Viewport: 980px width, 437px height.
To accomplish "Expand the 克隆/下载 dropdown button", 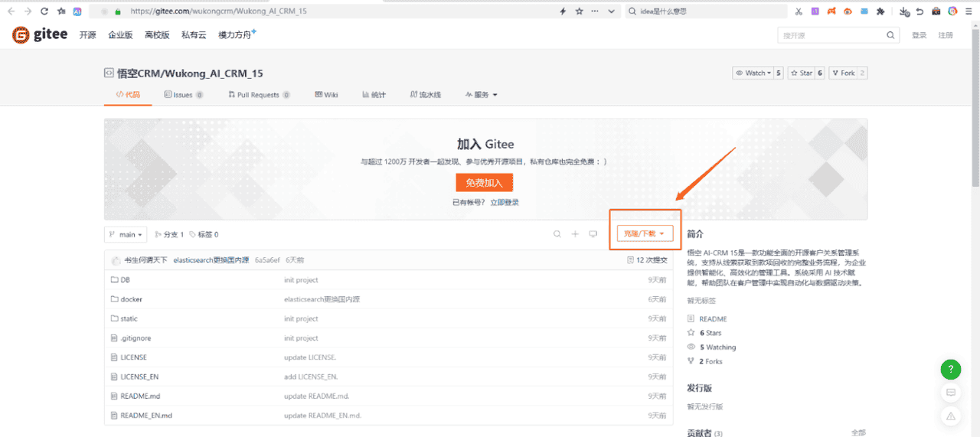I will (645, 233).
